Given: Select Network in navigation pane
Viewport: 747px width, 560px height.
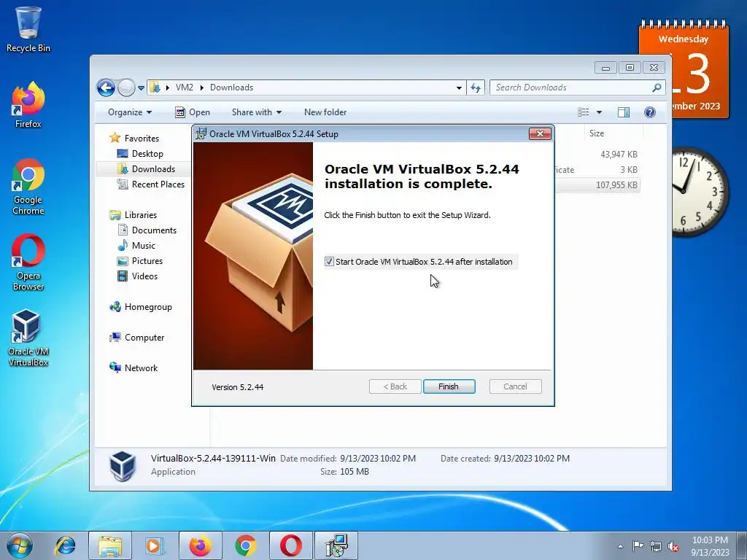Looking at the screenshot, I should pyautogui.click(x=133, y=368).
